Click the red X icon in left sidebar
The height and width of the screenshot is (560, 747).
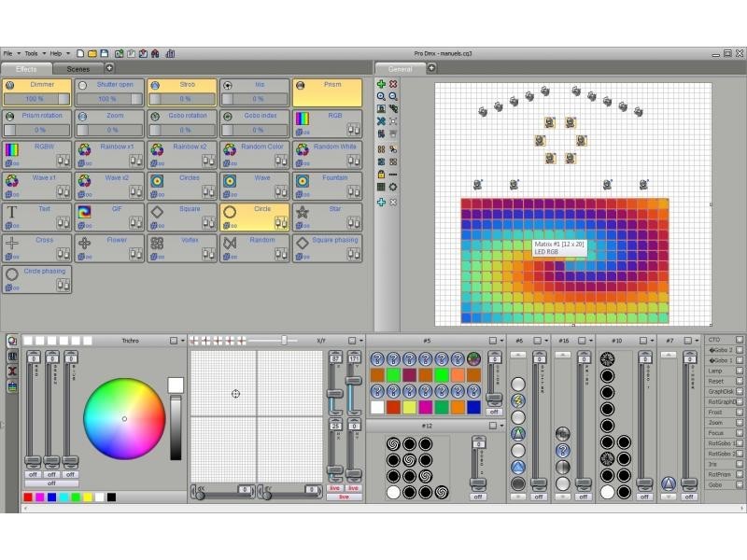12,371
